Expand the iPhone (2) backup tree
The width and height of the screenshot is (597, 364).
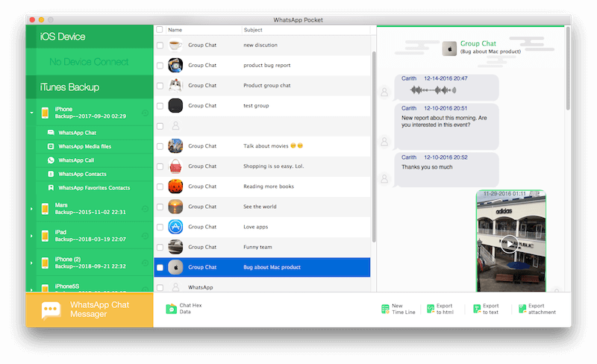click(31, 263)
